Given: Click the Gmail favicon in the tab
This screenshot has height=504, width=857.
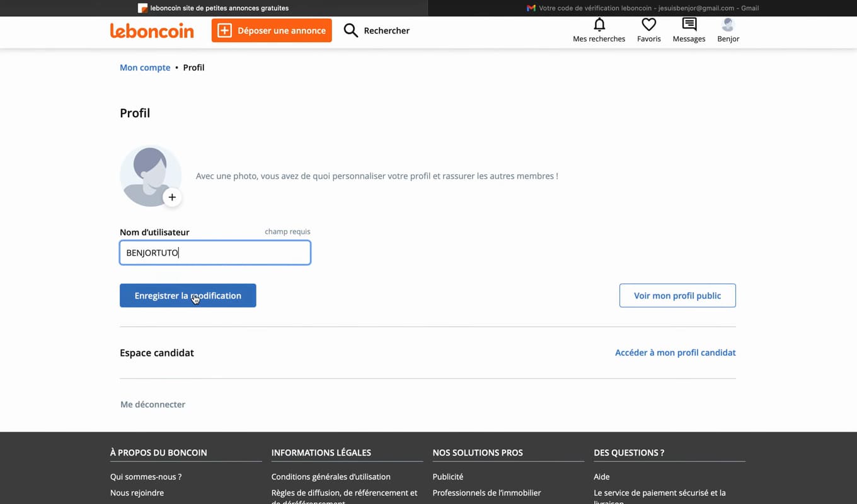Looking at the screenshot, I should coord(531,8).
